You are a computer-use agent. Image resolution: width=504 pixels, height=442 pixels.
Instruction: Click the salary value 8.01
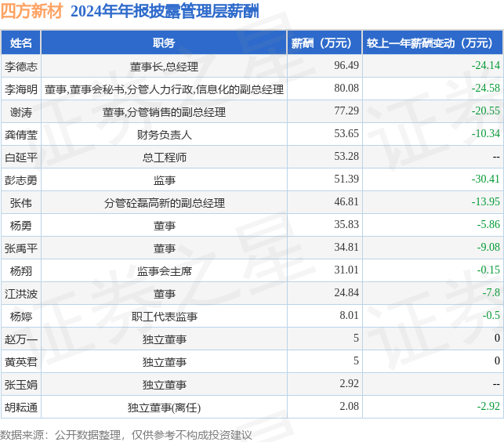(x=349, y=315)
